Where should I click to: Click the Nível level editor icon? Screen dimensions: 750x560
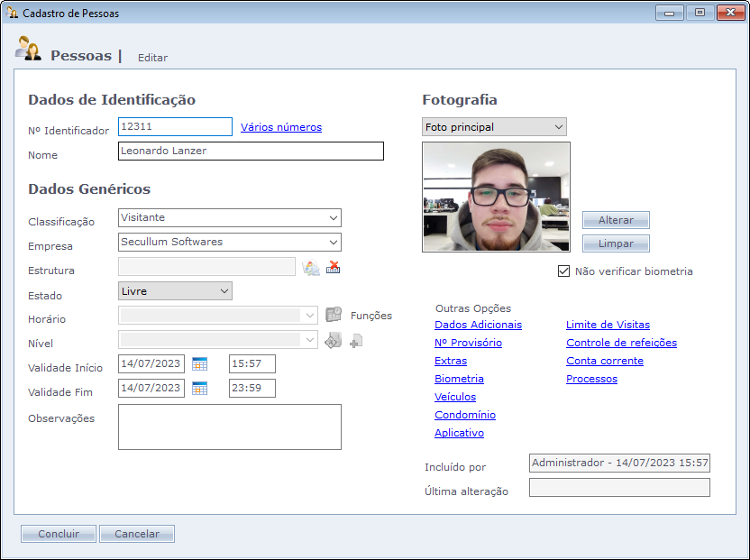click(x=334, y=340)
